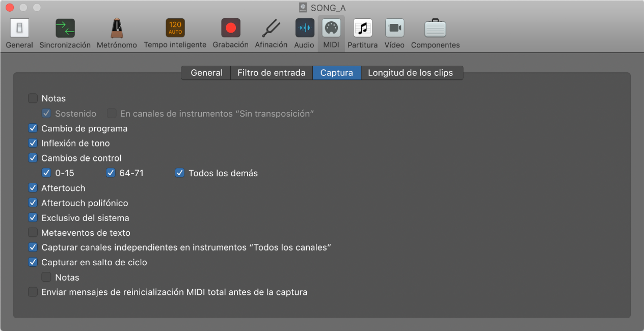Uncheck Cambio de programa

(x=33, y=128)
